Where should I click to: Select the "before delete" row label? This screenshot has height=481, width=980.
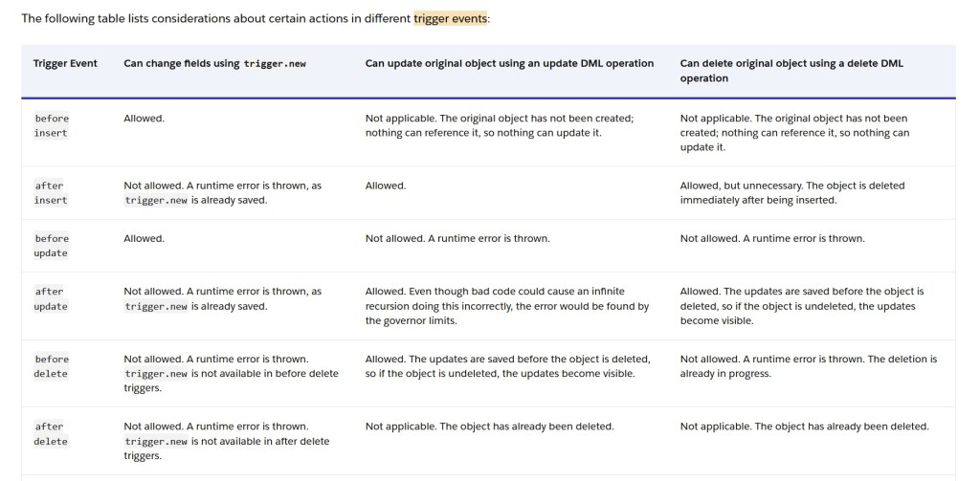click(x=52, y=366)
